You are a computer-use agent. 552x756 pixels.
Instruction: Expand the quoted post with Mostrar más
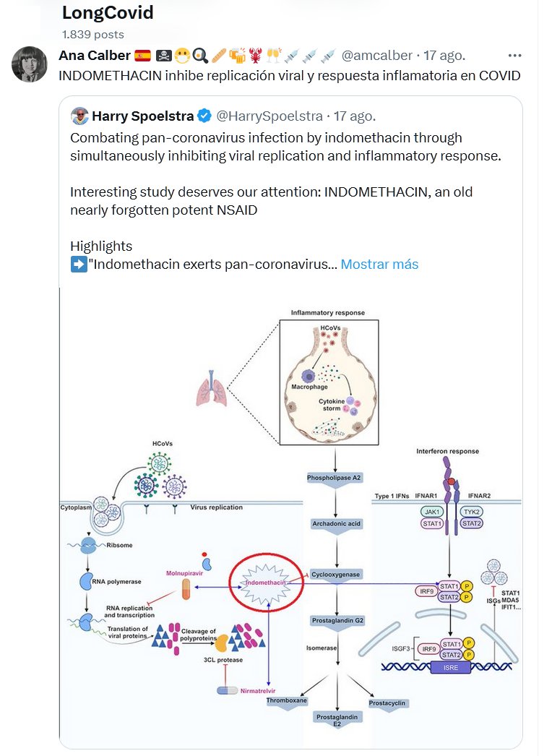pyautogui.click(x=379, y=265)
